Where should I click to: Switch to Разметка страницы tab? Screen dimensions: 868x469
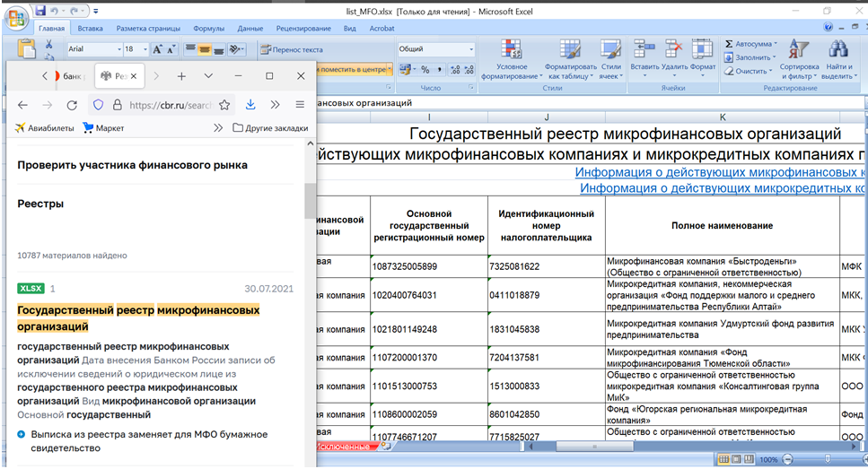[148, 28]
